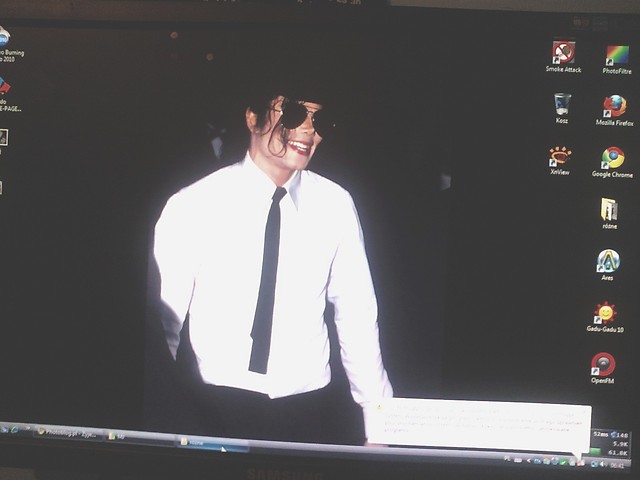
Task: Open the Kosz recycle bin
Action: pos(562,109)
